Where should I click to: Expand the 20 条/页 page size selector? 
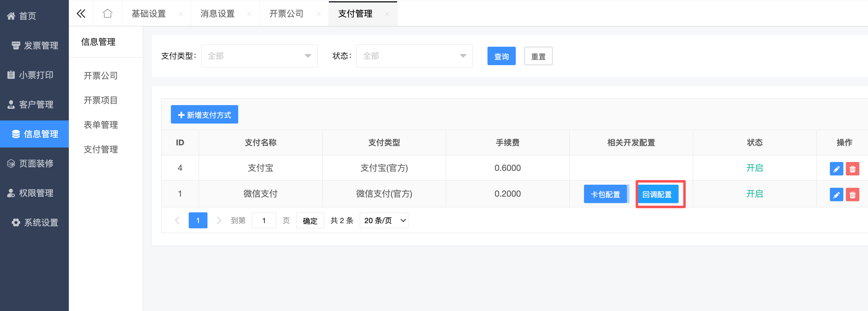click(x=384, y=220)
